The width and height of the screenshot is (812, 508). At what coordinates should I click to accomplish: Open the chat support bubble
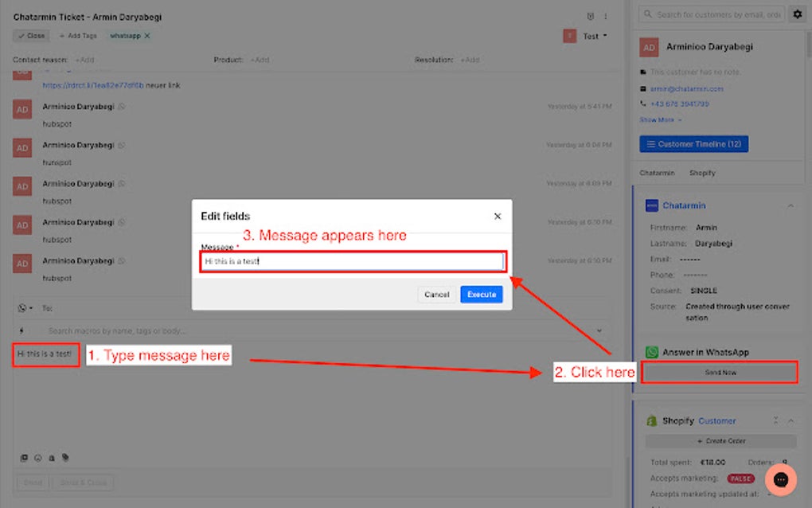pyautogui.click(x=780, y=480)
